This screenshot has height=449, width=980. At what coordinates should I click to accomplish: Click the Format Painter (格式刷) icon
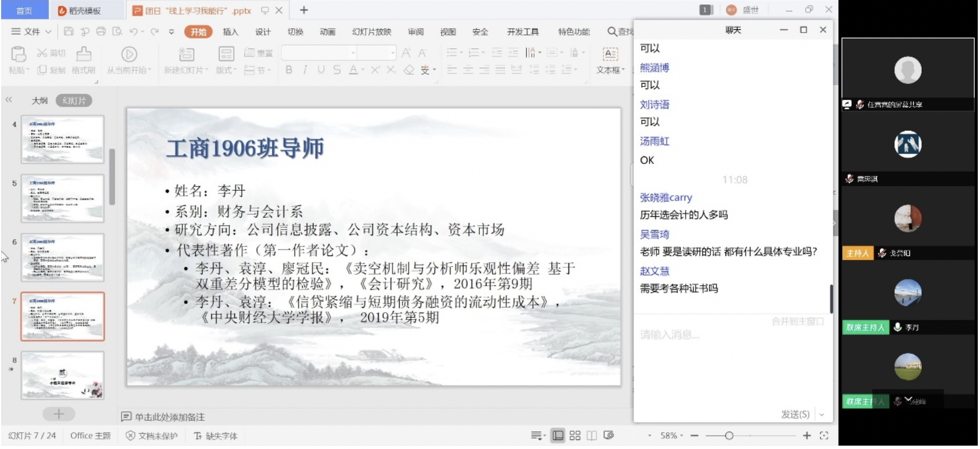tap(84, 54)
